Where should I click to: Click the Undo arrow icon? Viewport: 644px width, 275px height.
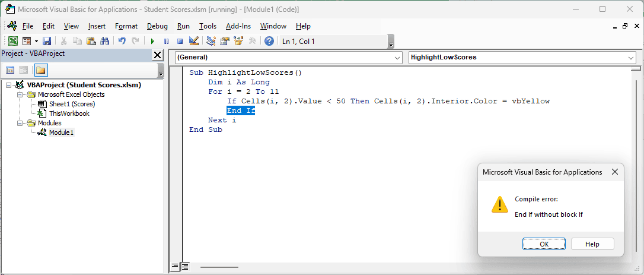(x=122, y=41)
